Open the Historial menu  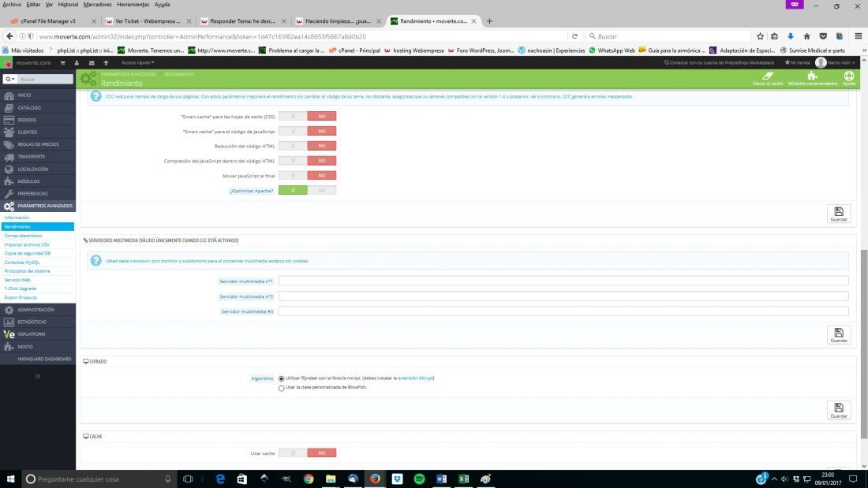pyautogui.click(x=68, y=5)
